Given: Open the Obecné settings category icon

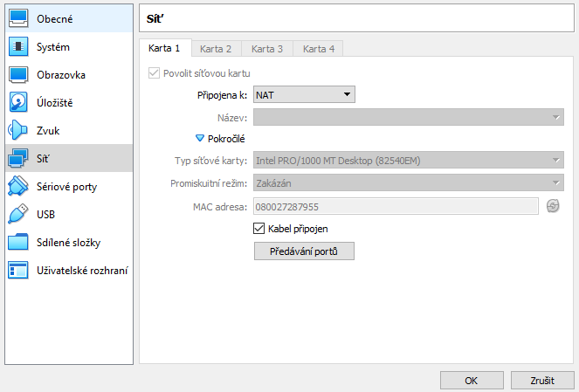Looking at the screenshot, I should point(18,18).
